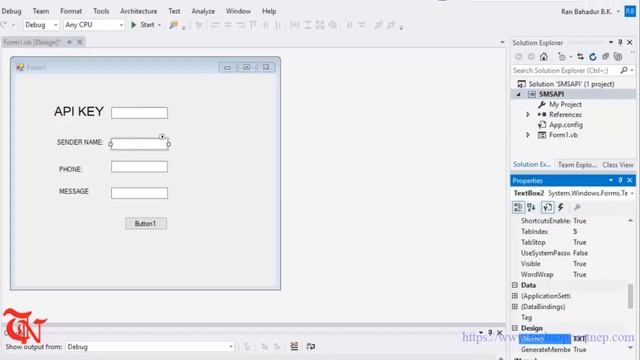
Task: Click Button1 on the form
Action: point(146,224)
